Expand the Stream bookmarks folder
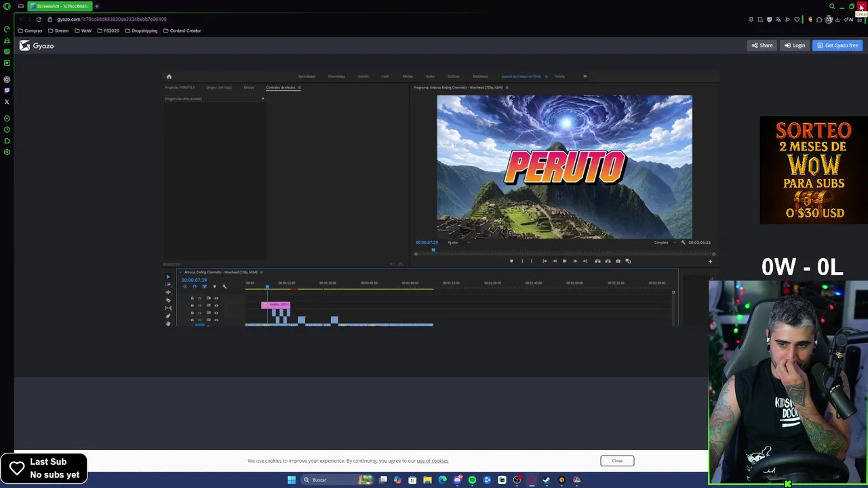 pos(58,30)
